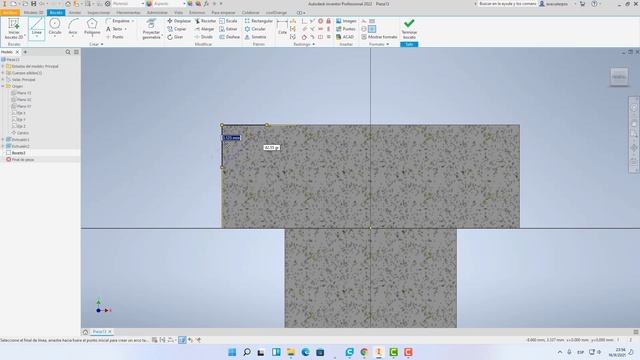Select the Desfase offset tool
Screen dimensions: 640x360
[229, 37]
